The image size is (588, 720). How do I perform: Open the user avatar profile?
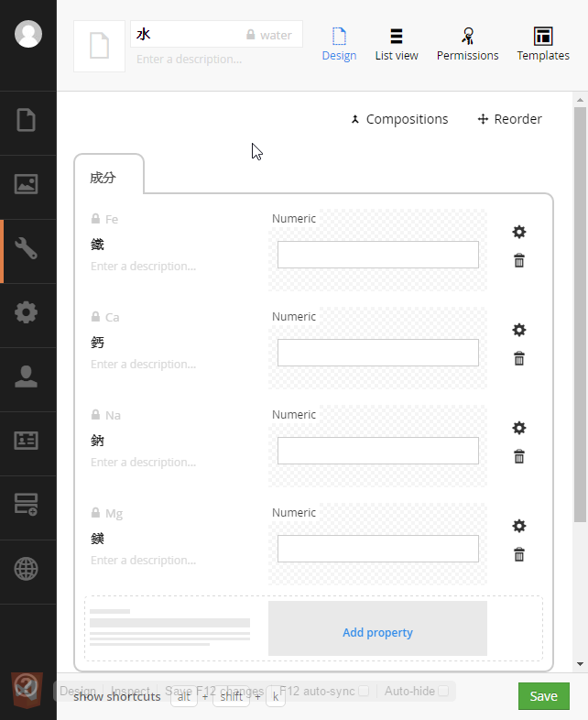[x=28, y=34]
